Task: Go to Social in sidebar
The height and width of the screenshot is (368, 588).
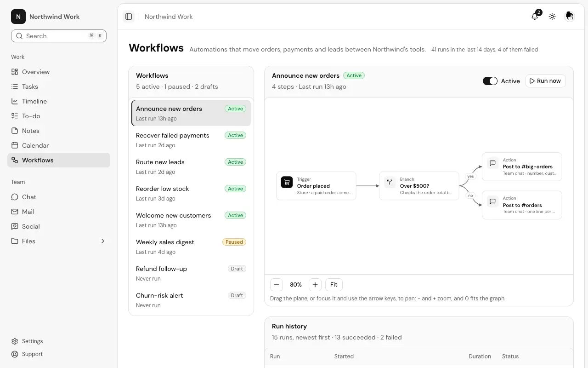Action: (59, 226)
